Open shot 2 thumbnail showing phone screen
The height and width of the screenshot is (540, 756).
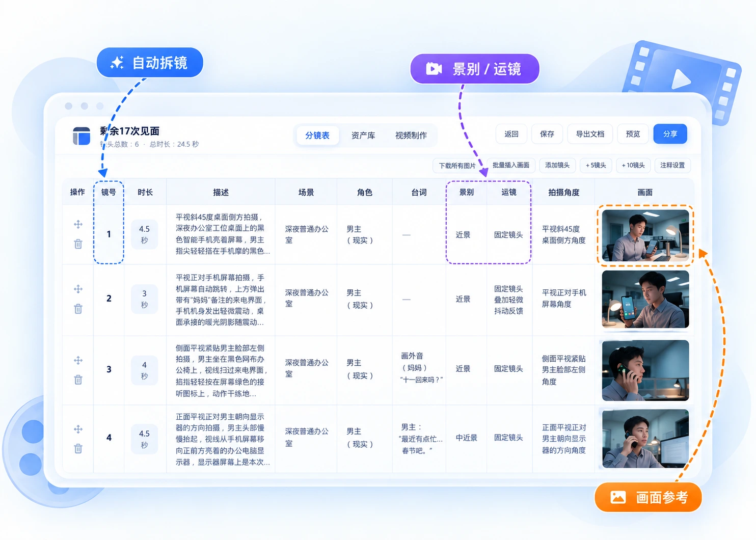(x=645, y=299)
